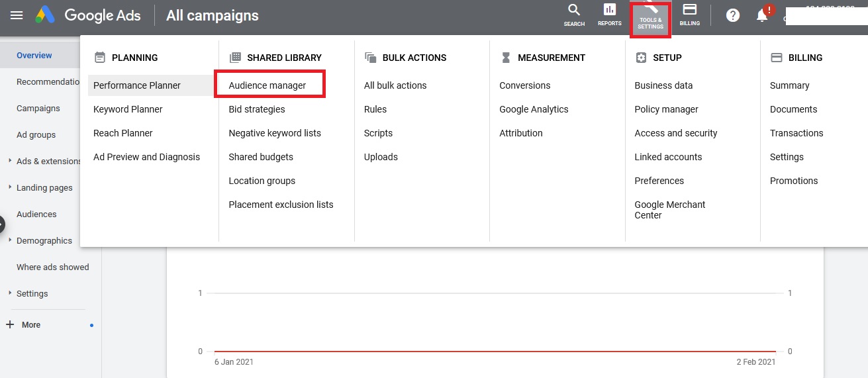868x378 pixels.
Task: Open billing Promotions
Action: point(794,181)
